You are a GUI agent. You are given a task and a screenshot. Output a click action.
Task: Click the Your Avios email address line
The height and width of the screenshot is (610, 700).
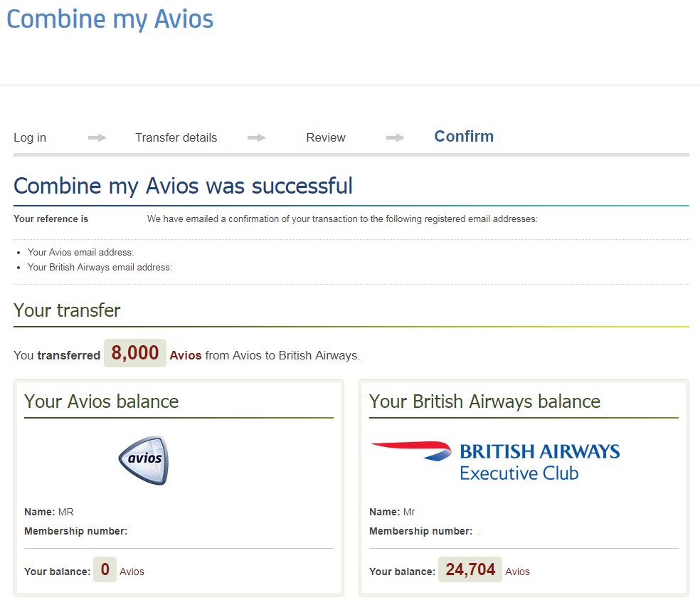pos(80,252)
